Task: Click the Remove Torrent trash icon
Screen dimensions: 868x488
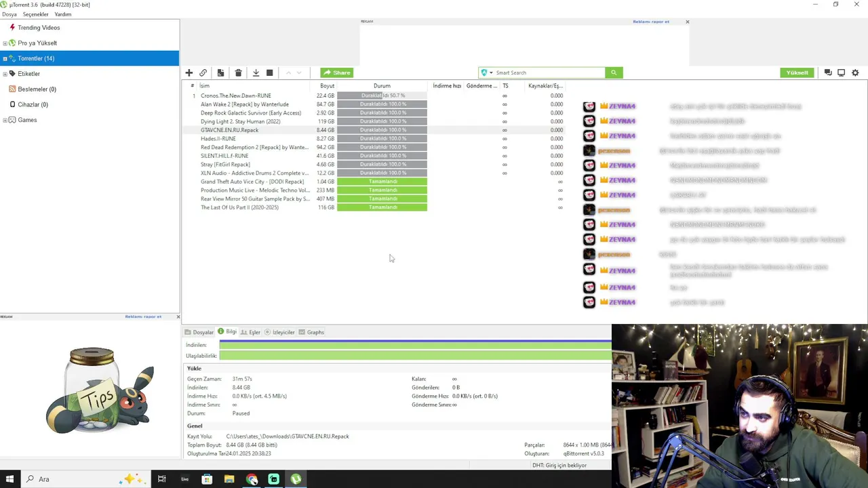Action: tap(238, 73)
